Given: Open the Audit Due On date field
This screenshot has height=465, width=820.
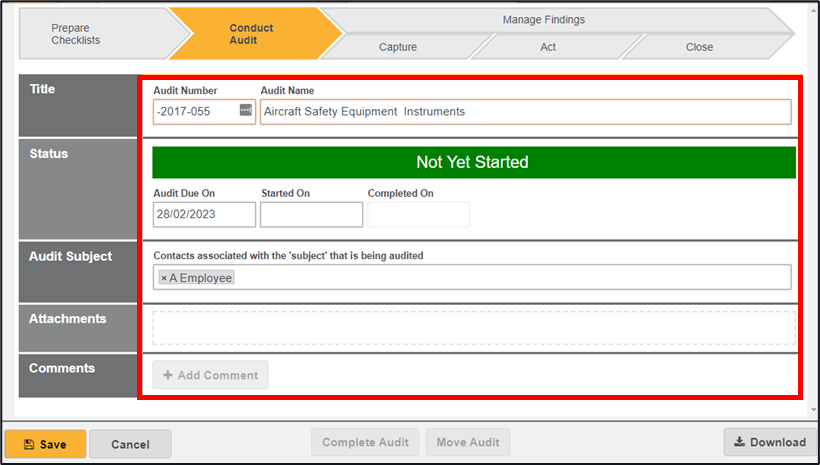Looking at the screenshot, I should [204, 215].
